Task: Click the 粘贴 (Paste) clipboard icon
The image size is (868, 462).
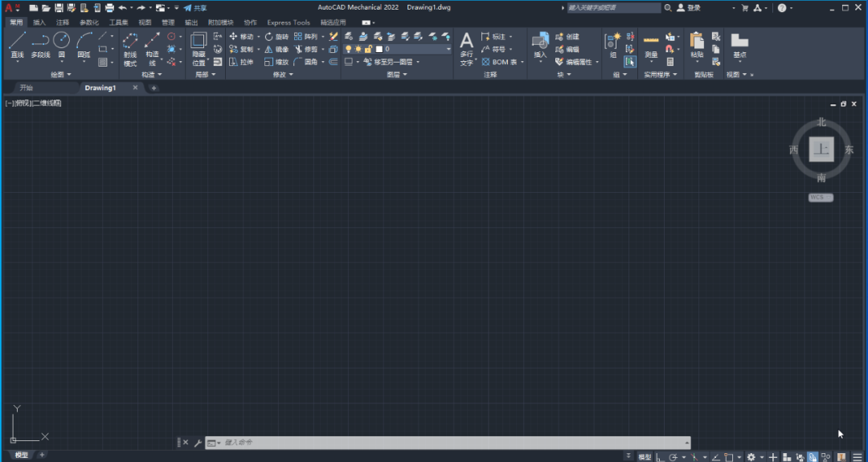Action: [697, 43]
